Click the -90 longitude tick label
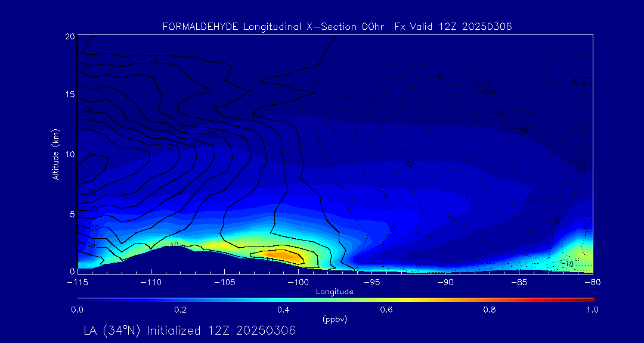The width and height of the screenshot is (644, 343). click(x=445, y=283)
